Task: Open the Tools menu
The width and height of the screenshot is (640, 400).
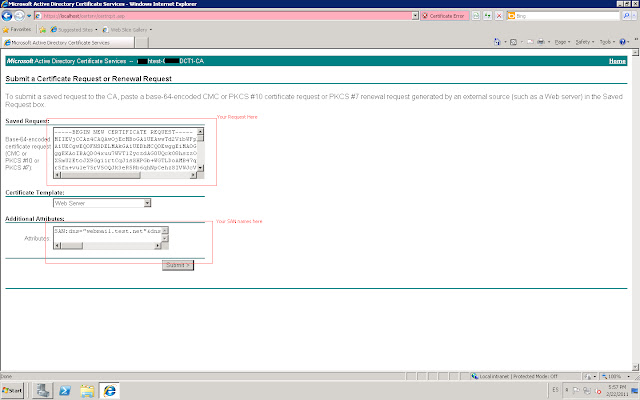Action: 607,42
